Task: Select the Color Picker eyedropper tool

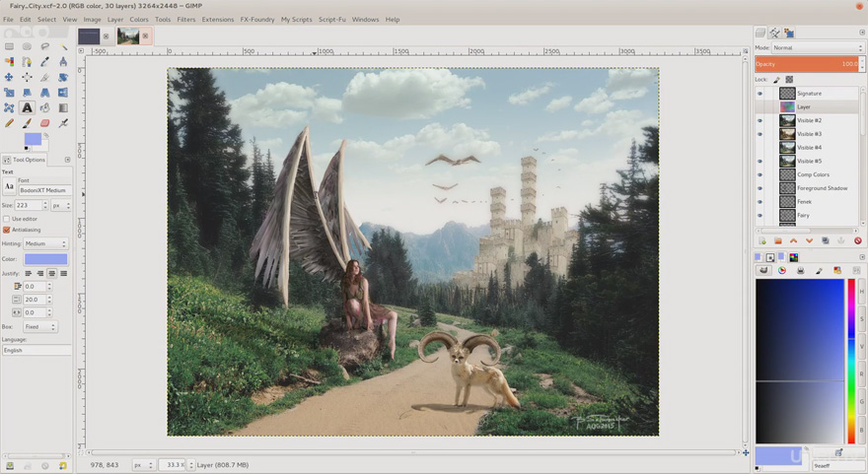Action: (x=44, y=61)
